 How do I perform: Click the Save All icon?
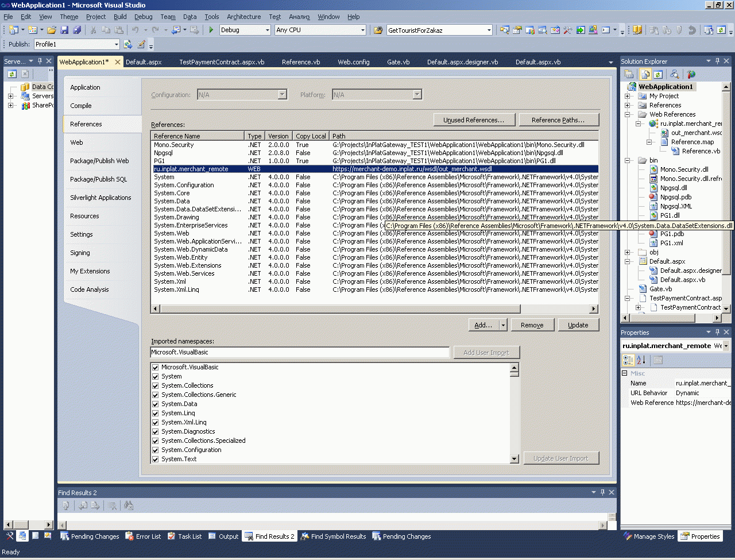(x=77, y=30)
